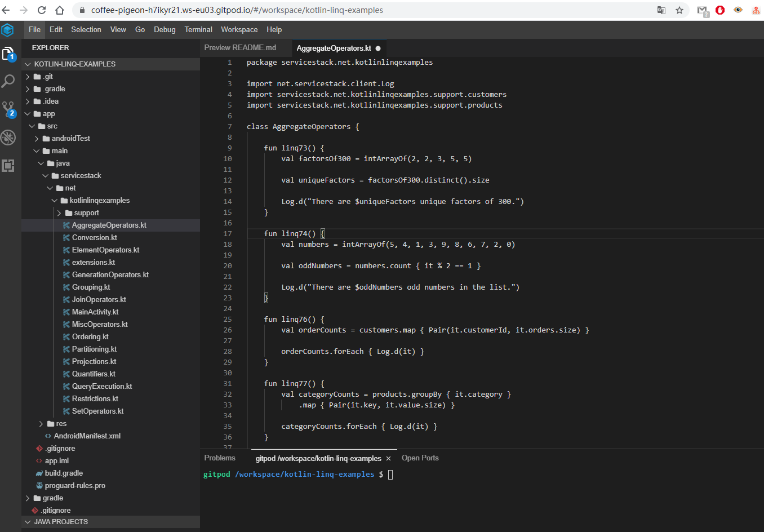Click the gradle icon beside build.gradle
The width and height of the screenshot is (764, 532).
tap(39, 473)
